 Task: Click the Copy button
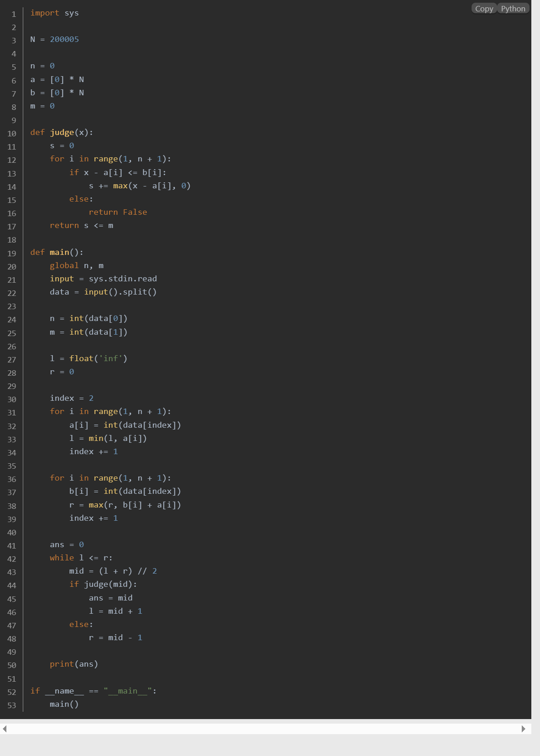tap(484, 9)
